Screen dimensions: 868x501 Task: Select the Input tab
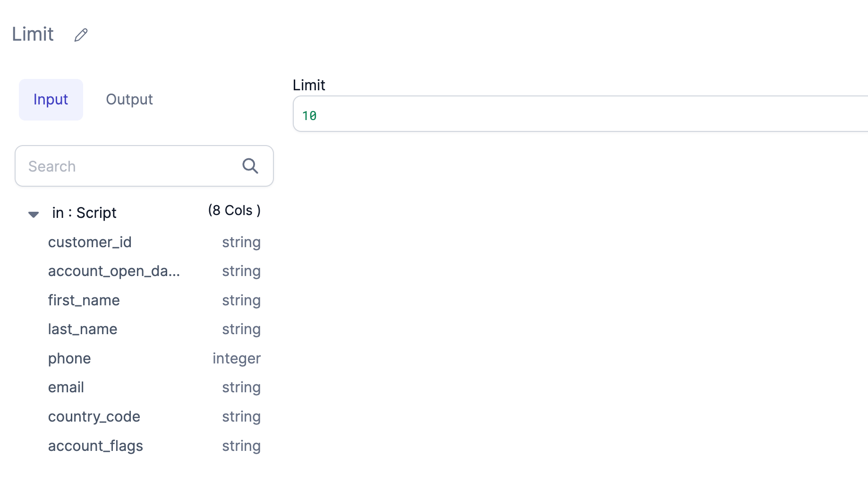click(51, 99)
